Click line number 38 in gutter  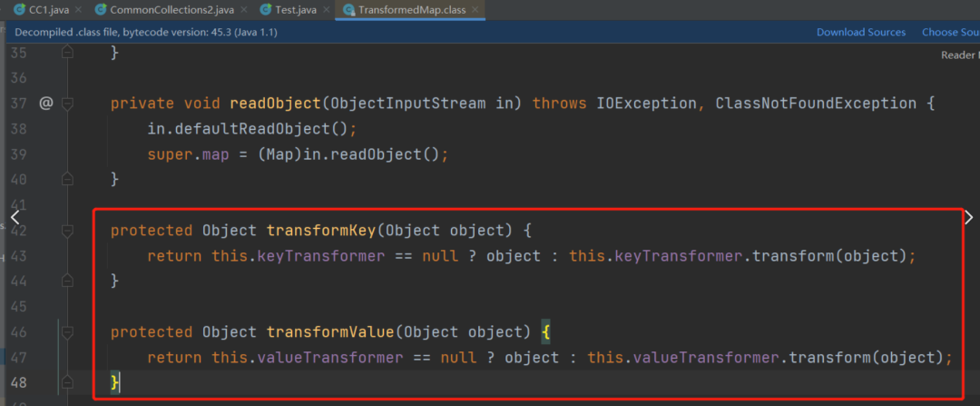tap(19, 129)
